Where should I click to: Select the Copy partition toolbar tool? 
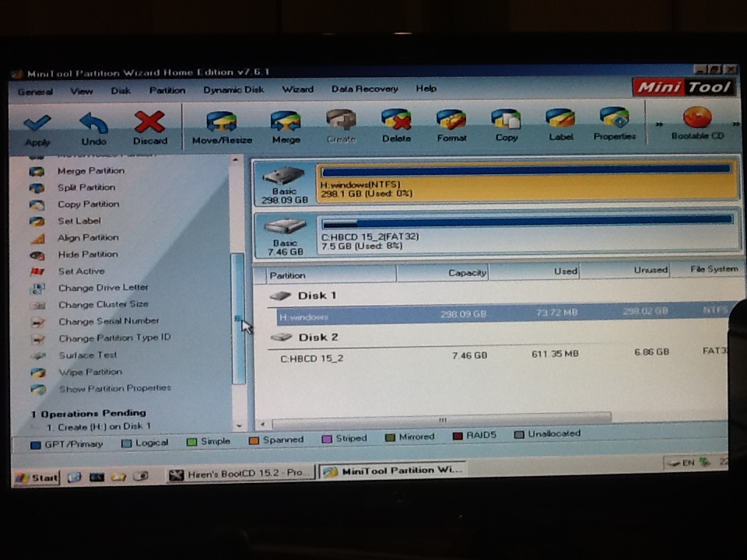(x=506, y=124)
